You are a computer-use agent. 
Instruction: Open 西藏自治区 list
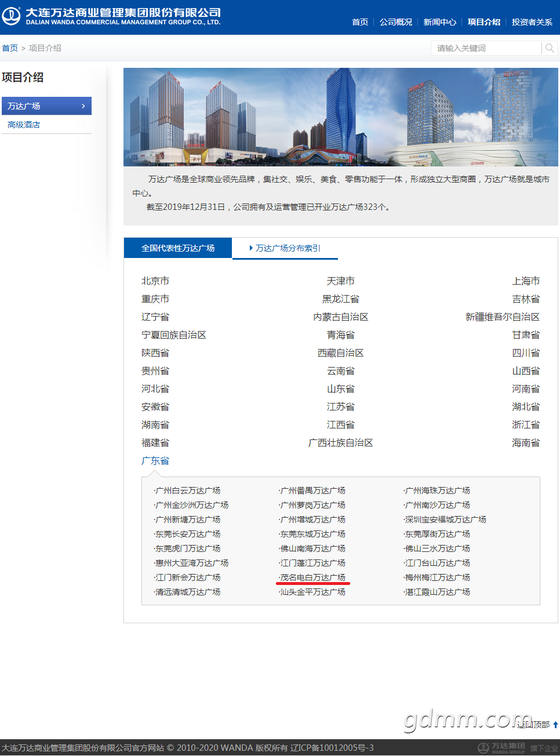(x=341, y=353)
